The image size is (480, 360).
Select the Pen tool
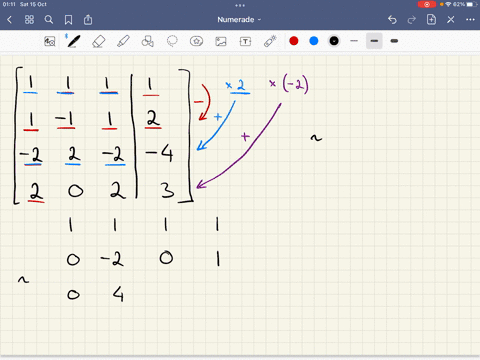(x=73, y=41)
